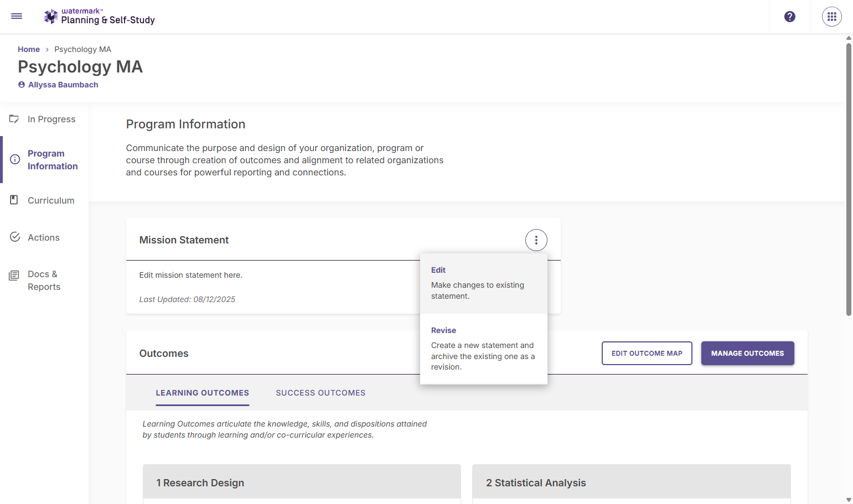Viewport: 853px width, 504px height.
Task: Click the Program Information info icon
Action: click(15, 159)
